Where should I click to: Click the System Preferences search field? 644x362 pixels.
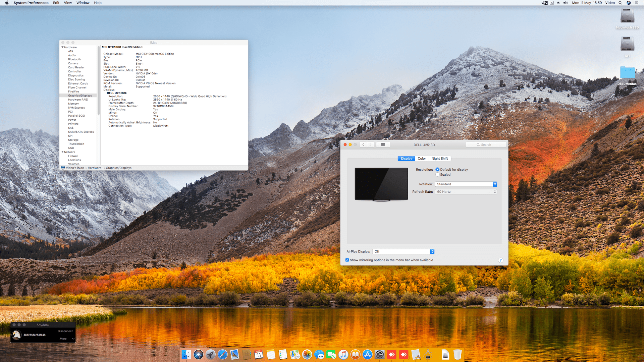click(x=486, y=144)
